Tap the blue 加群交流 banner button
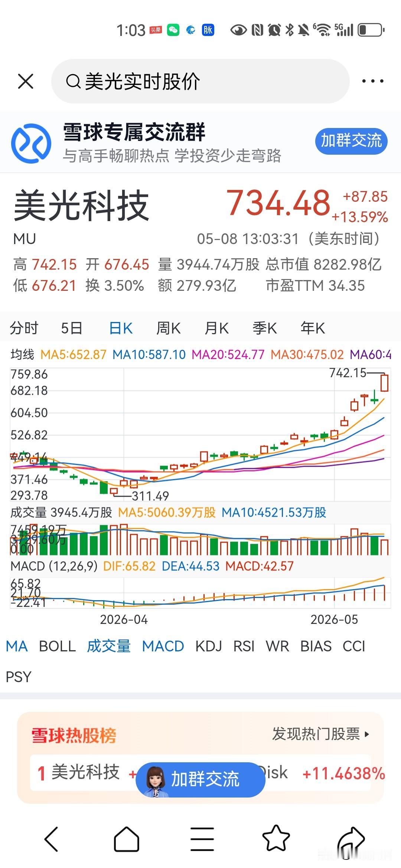 click(351, 141)
